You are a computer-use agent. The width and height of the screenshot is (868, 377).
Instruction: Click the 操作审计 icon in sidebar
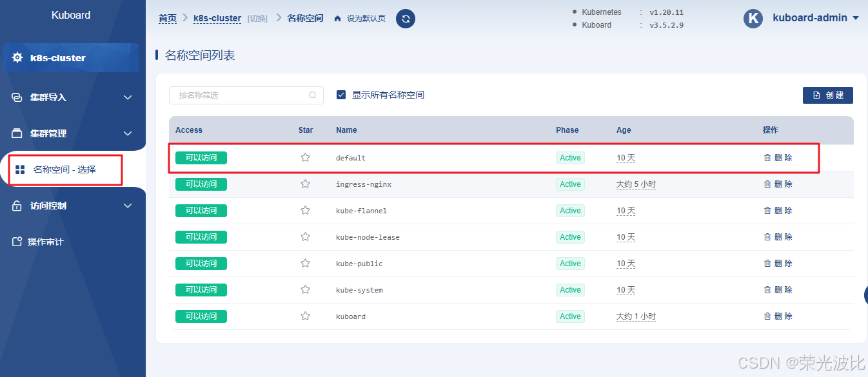(x=17, y=242)
